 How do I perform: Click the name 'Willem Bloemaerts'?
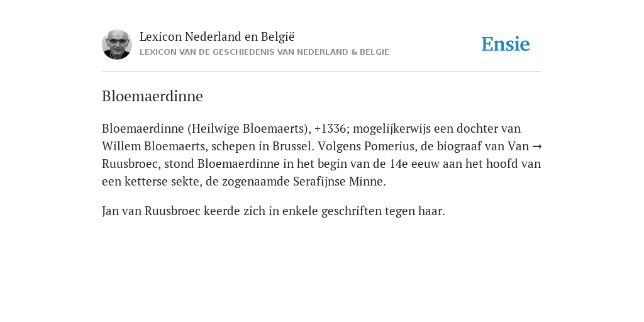(152, 146)
